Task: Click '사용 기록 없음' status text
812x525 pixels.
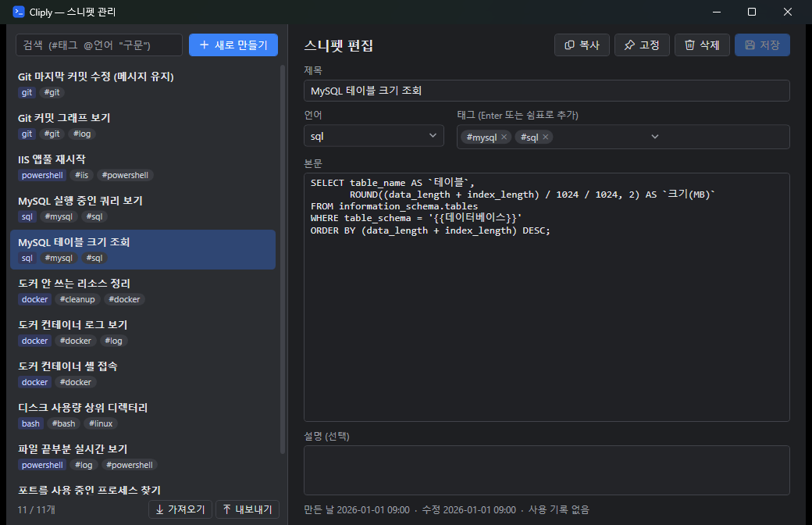Action: pyautogui.click(x=559, y=510)
